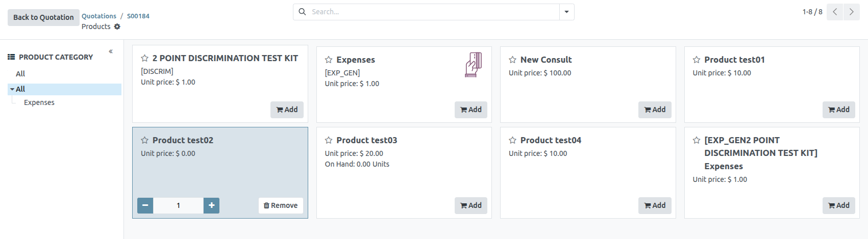
Task: Open the S00184 breadcrumb link
Action: coord(138,16)
